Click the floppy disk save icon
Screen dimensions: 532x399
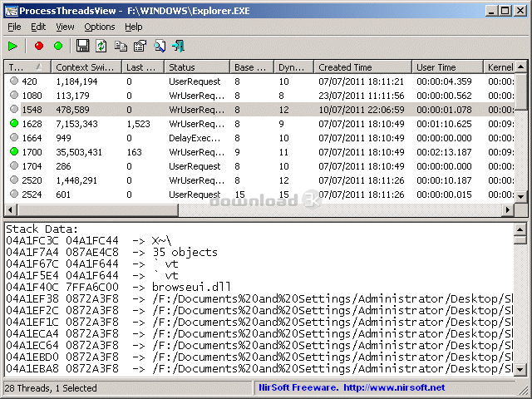point(83,46)
